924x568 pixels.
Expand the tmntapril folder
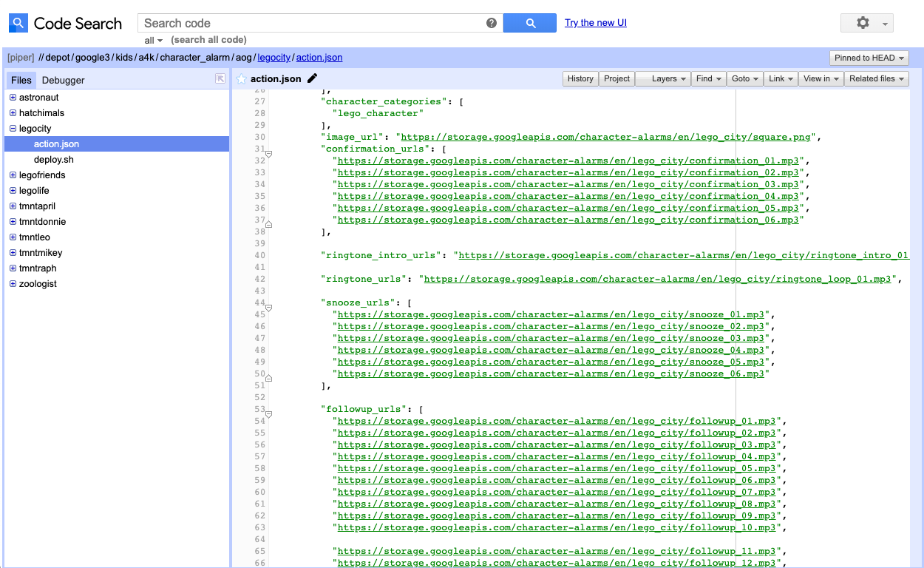pos(13,206)
